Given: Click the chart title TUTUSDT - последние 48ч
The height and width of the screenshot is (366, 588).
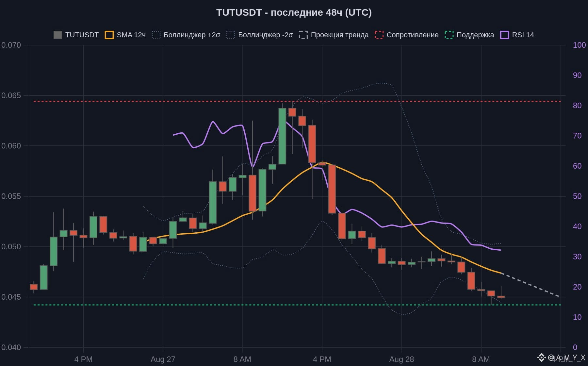Looking at the screenshot, I should click(x=294, y=12).
